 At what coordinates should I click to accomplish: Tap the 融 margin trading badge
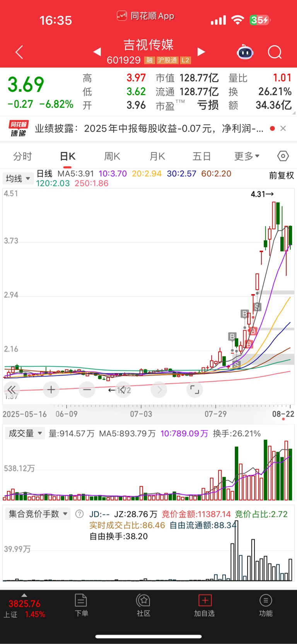point(149,60)
